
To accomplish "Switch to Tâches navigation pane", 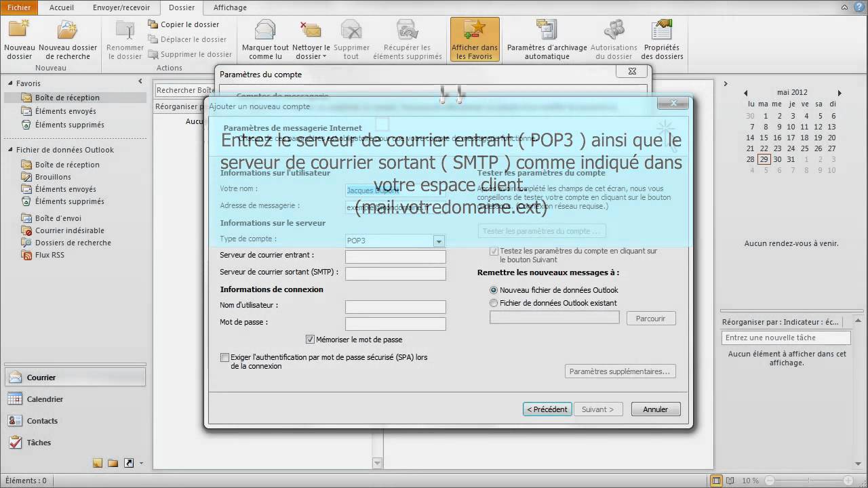I will pos(75,443).
